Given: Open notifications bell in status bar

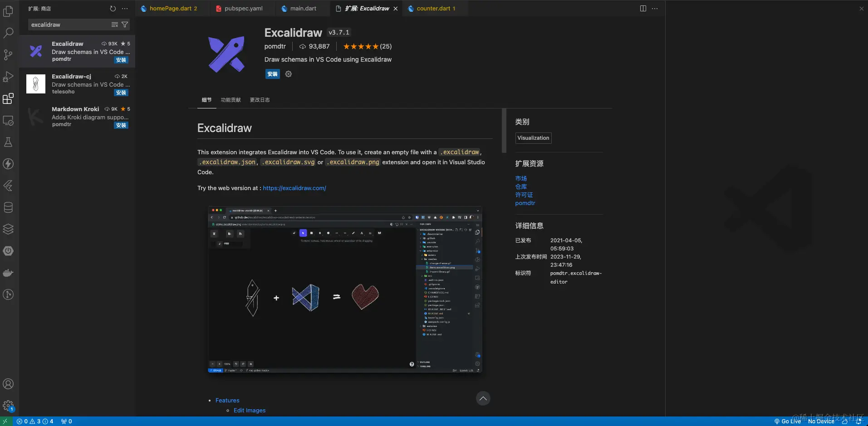Looking at the screenshot, I should (859, 421).
